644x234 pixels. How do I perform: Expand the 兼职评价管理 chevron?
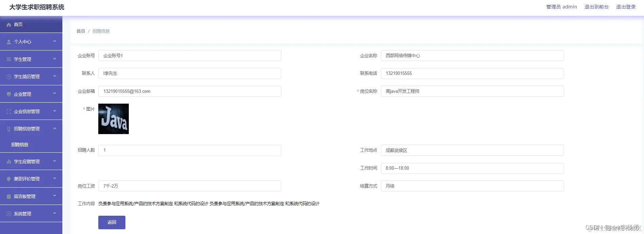click(55, 178)
